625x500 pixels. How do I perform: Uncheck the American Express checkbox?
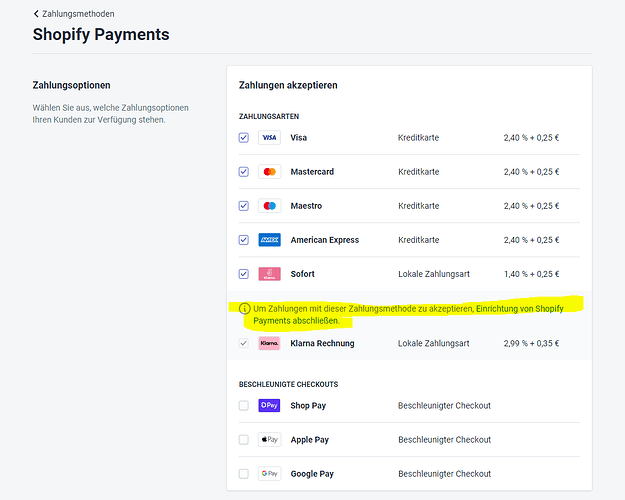tap(244, 240)
